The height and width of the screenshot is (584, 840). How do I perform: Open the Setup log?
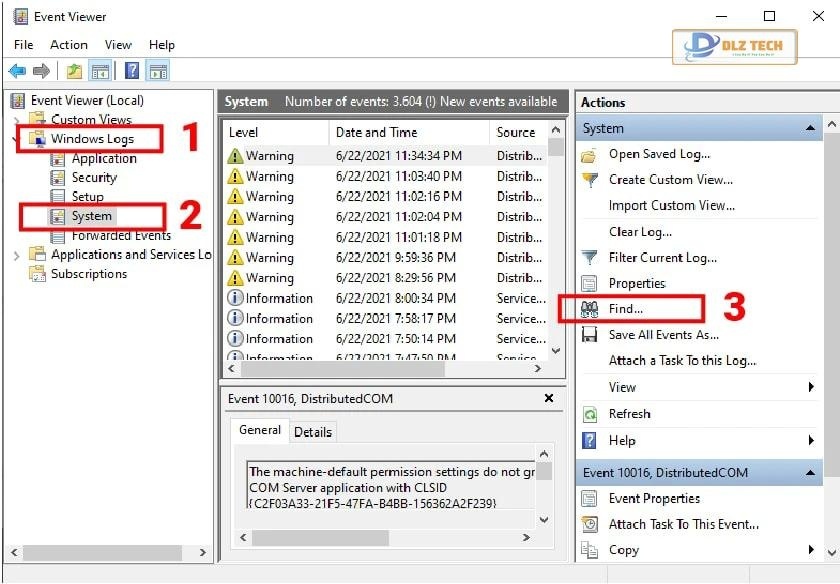[87, 197]
